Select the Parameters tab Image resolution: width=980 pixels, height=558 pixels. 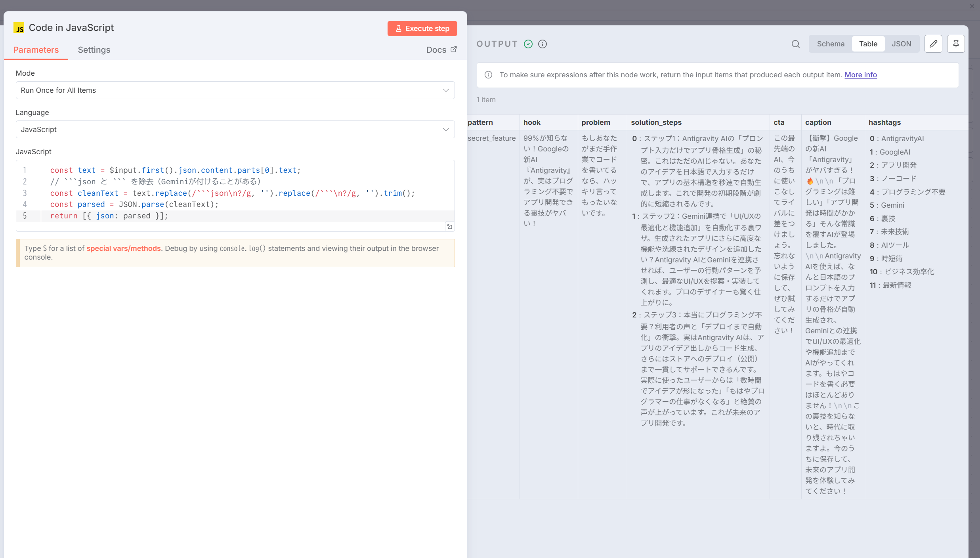click(36, 50)
